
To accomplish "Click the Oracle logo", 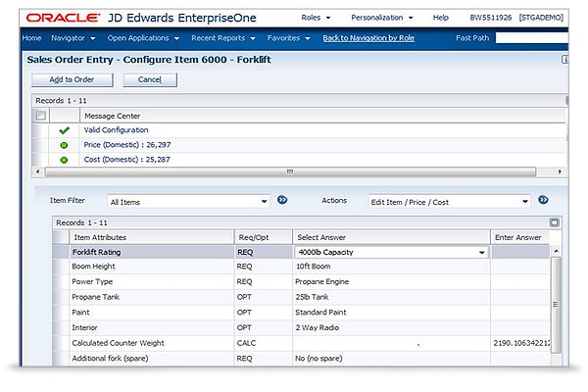I will tap(61, 18).
